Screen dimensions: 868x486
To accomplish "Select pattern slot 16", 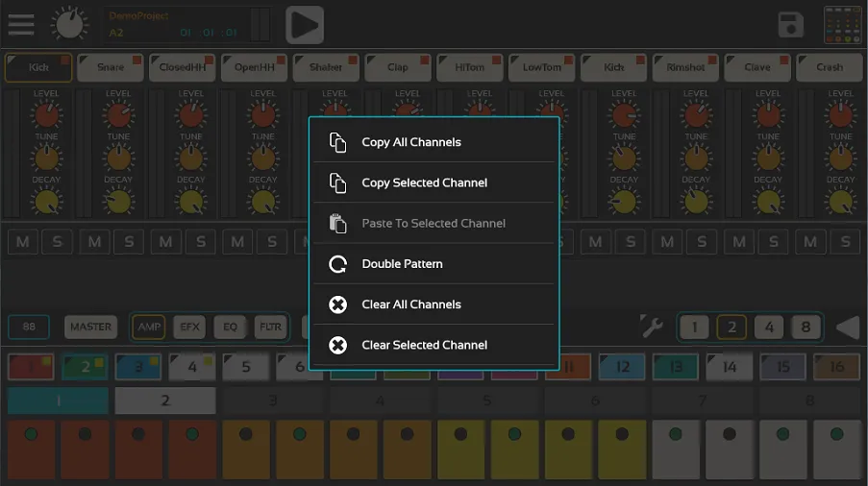I will click(x=837, y=367).
